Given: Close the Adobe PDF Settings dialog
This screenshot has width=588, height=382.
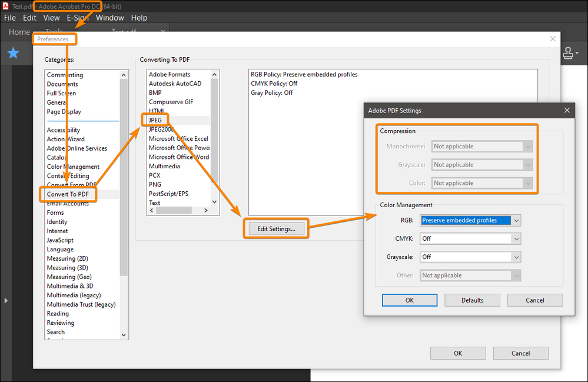Looking at the screenshot, I should 567,110.
